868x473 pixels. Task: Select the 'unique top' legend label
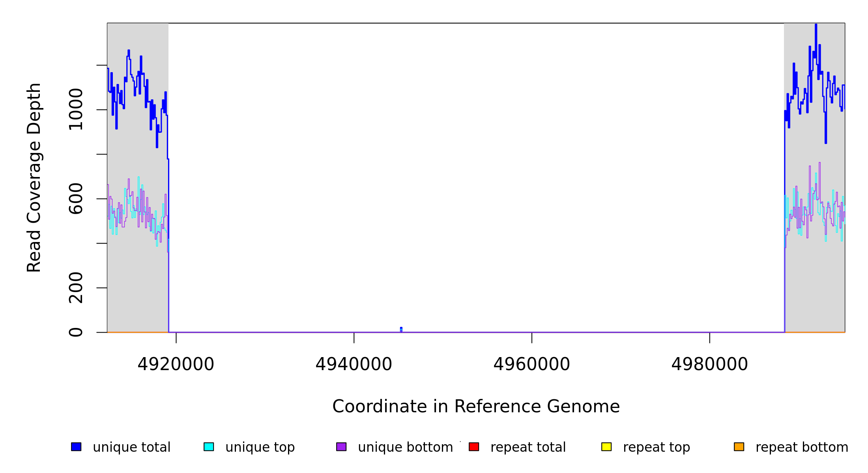click(x=260, y=447)
